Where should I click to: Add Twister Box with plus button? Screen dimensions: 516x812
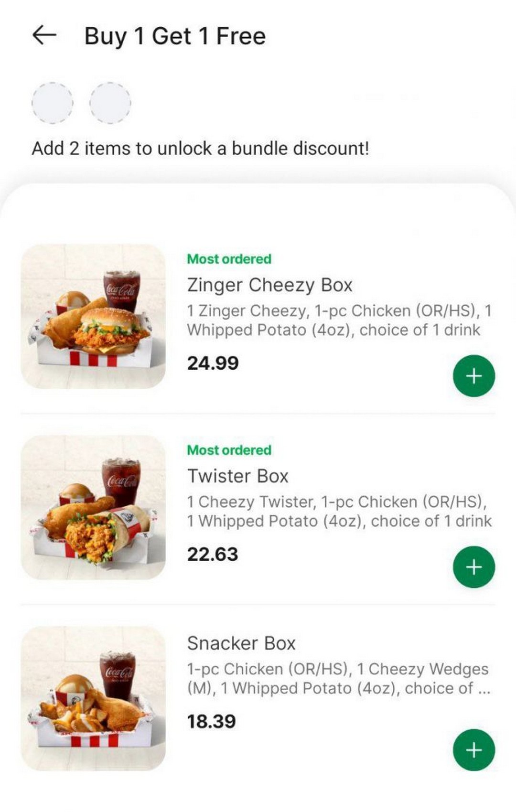[473, 567]
